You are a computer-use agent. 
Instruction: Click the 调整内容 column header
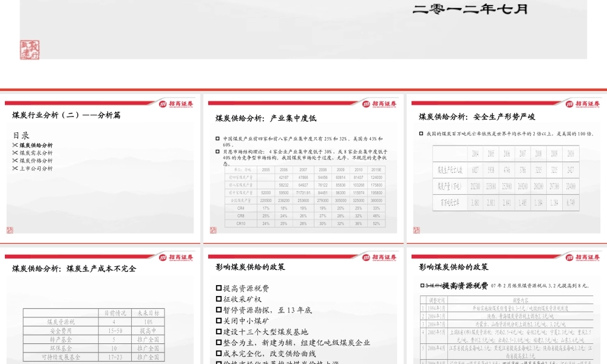click(x=520, y=300)
